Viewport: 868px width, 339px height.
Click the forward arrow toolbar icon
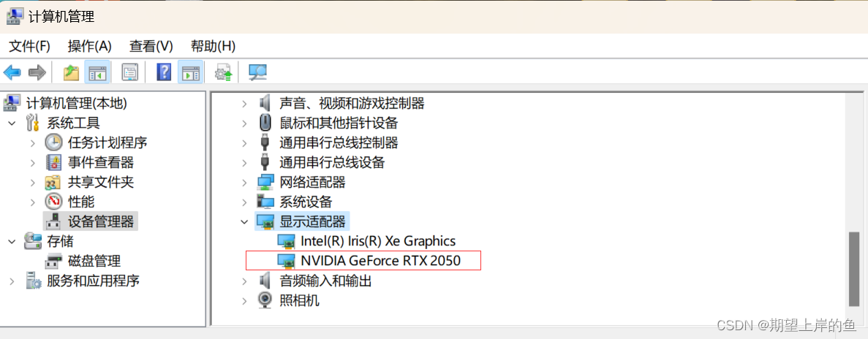pos(37,72)
